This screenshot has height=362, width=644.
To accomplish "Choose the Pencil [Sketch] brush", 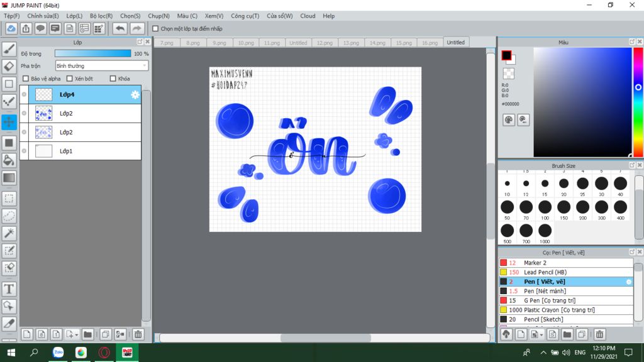I will coord(566,319).
